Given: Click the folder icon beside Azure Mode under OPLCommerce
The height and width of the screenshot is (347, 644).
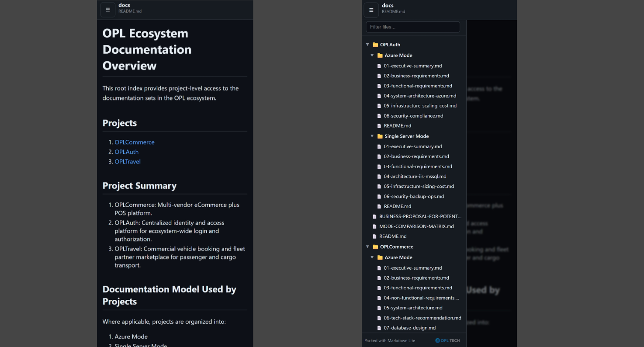Looking at the screenshot, I should (x=380, y=257).
